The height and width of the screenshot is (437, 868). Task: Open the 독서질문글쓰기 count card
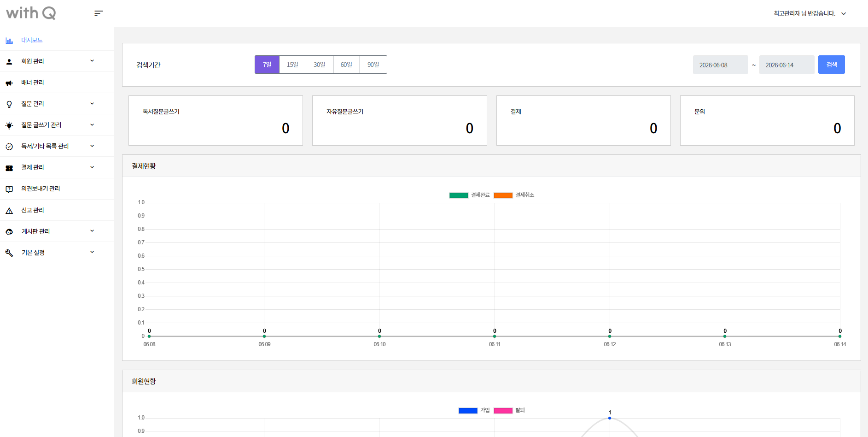(x=216, y=121)
